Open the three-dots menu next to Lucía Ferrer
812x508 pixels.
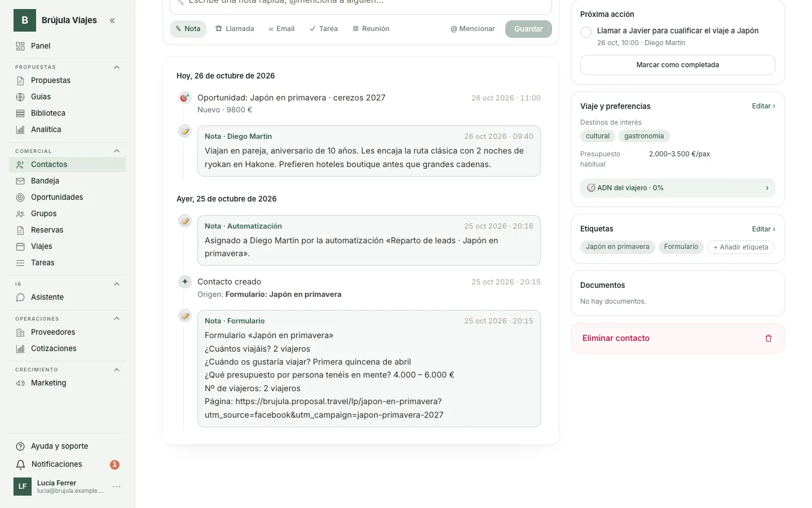(117, 487)
